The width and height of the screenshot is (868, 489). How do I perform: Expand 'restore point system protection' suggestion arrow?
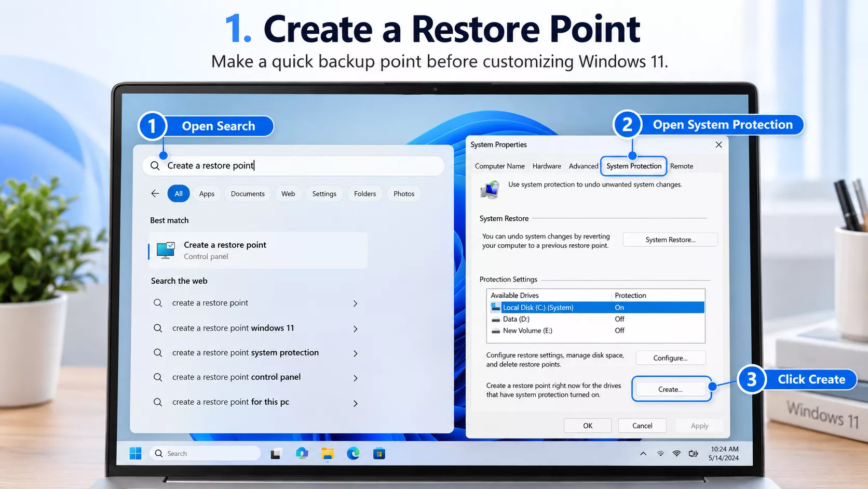tap(355, 353)
